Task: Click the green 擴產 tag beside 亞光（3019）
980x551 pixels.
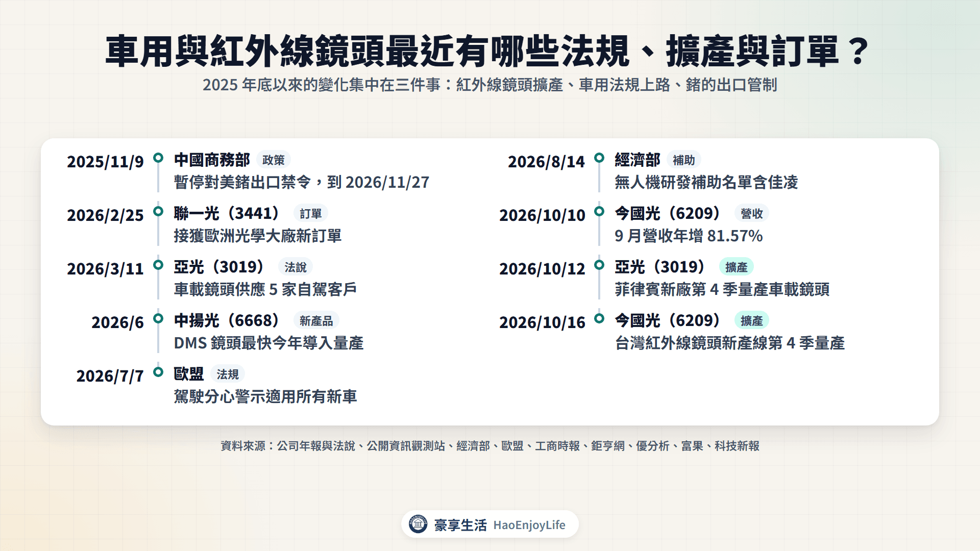Action: (737, 267)
